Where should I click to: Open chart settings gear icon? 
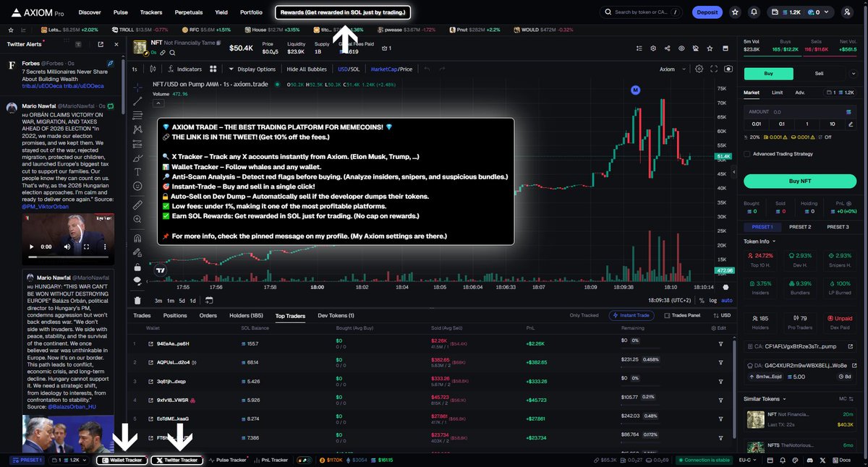click(699, 69)
